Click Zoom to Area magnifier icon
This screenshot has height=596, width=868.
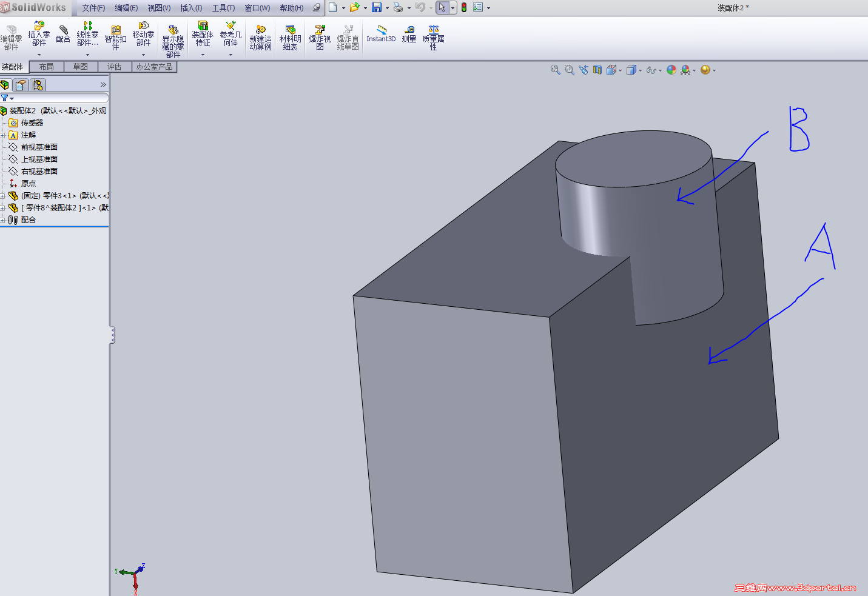569,70
